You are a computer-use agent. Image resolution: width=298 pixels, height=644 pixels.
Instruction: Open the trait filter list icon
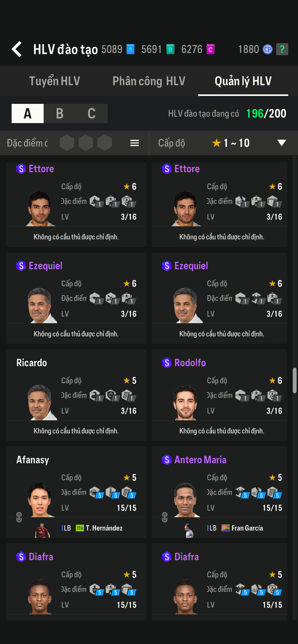pos(134,143)
